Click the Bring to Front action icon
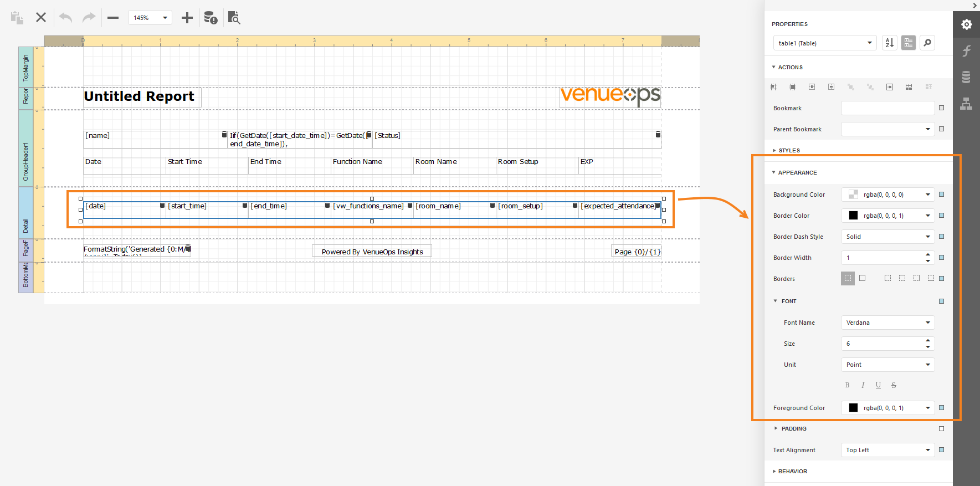980x486 pixels. pos(851,87)
